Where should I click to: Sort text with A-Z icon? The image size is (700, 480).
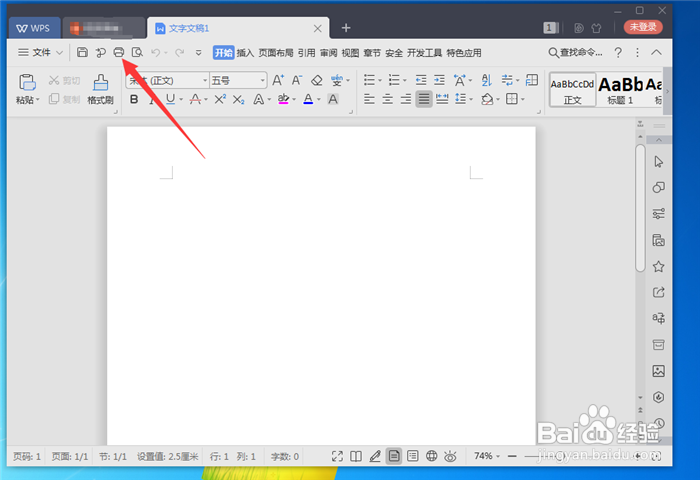486,80
